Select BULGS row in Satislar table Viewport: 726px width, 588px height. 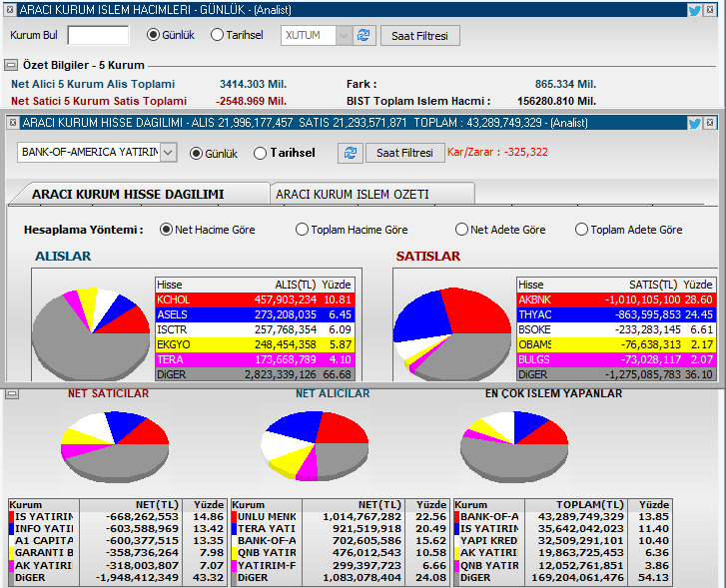coord(616,359)
